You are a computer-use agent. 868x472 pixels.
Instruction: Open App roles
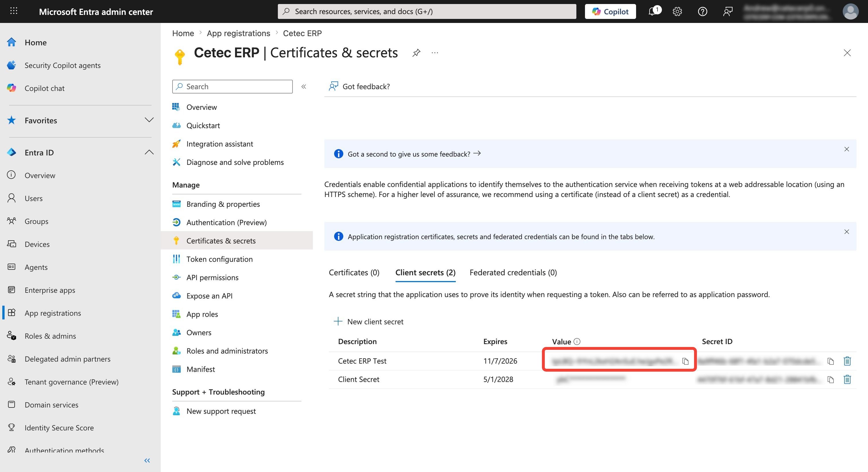pos(202,314)
